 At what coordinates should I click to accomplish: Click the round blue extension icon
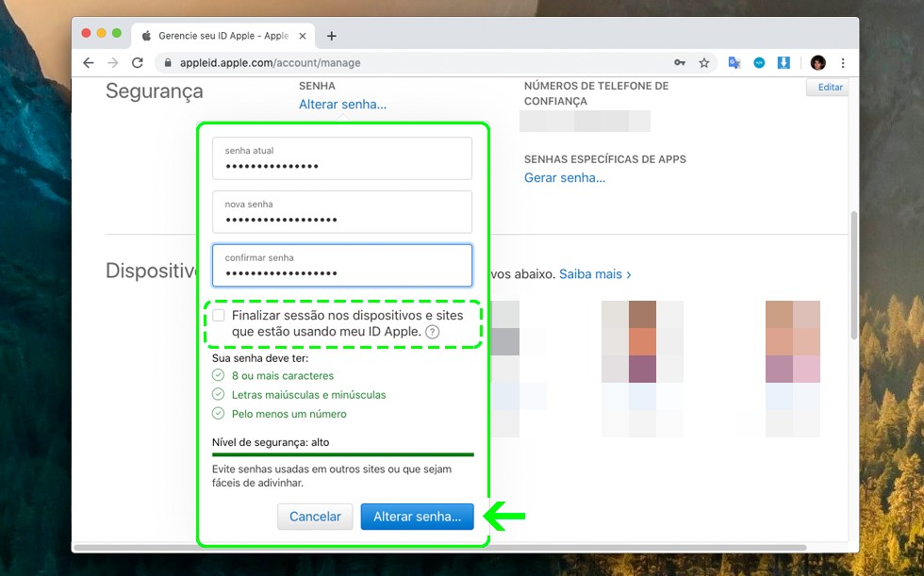point(759,63)
